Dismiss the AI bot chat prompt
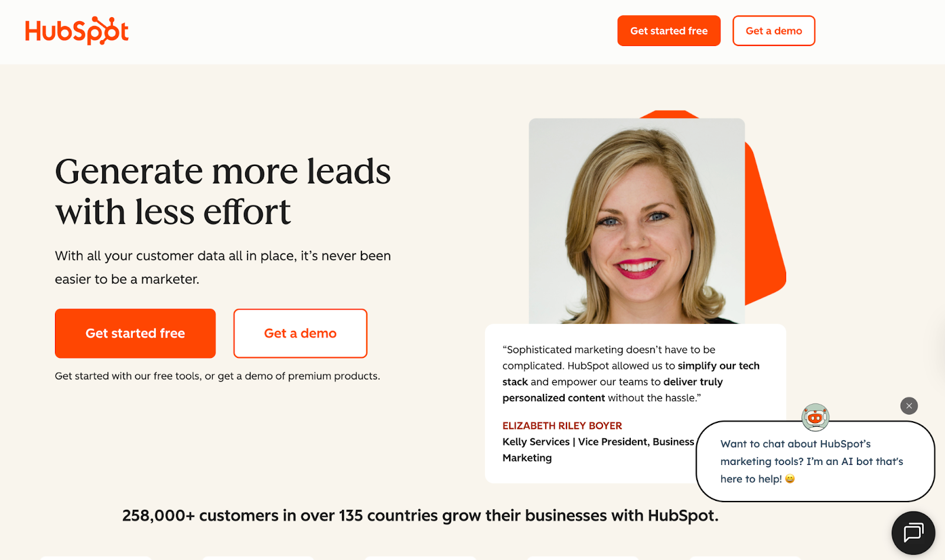This screenshot has width=945, height=560. pos(909,406)
